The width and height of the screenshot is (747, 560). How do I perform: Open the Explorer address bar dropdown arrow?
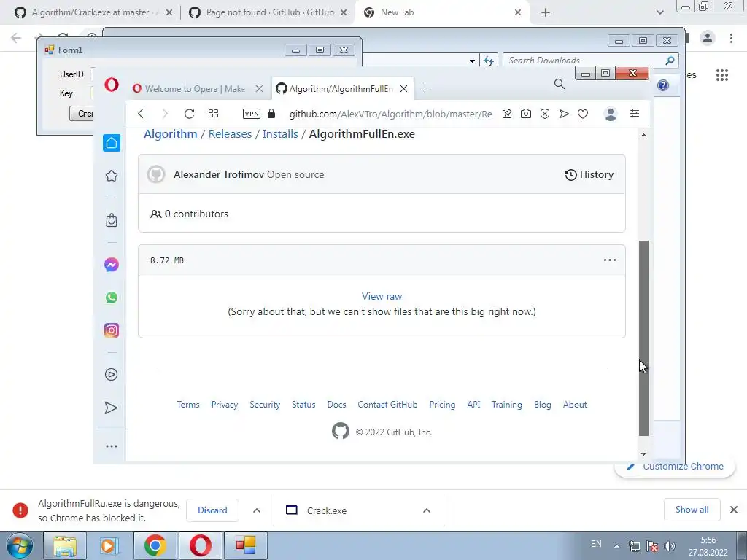(472, 61)
